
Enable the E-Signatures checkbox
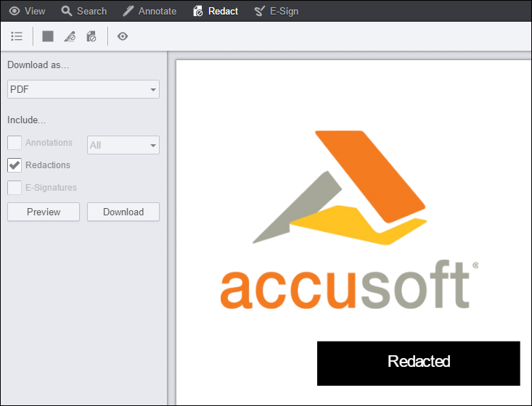[x=15, y=187]
